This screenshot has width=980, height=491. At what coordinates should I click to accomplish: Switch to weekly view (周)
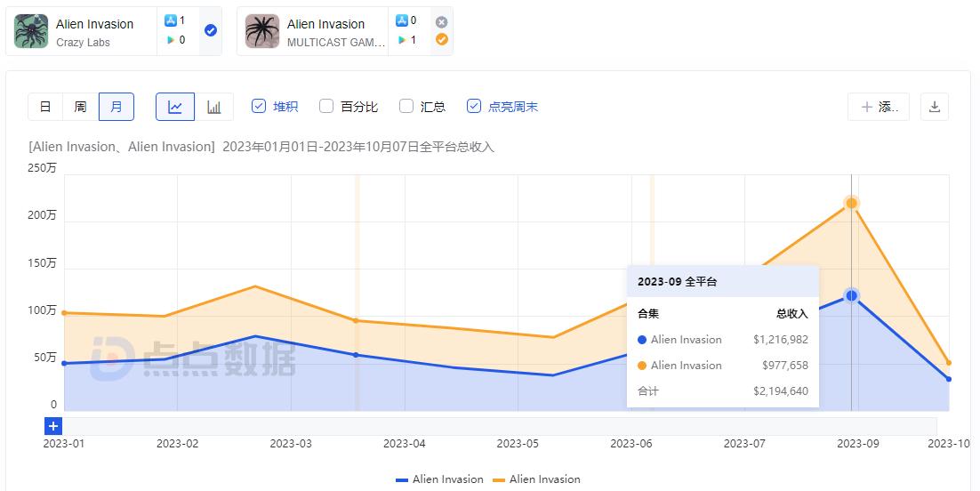(81, 107)
